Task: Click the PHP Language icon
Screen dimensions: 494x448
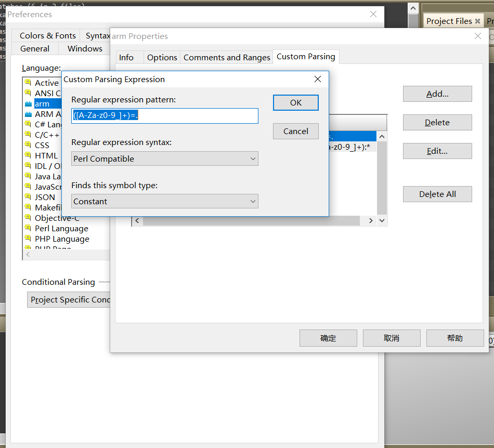Action: [28, 239]
